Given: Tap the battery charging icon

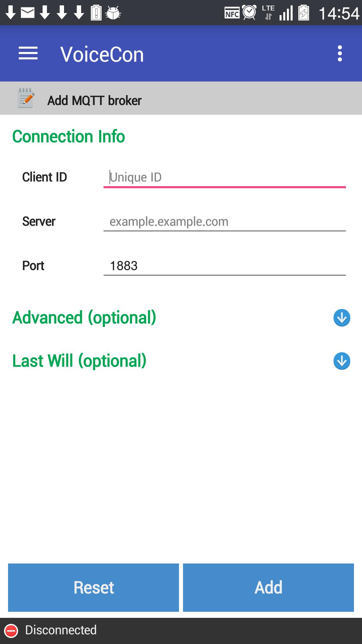Looking at the screenshot, I should (x=304, y=13).
